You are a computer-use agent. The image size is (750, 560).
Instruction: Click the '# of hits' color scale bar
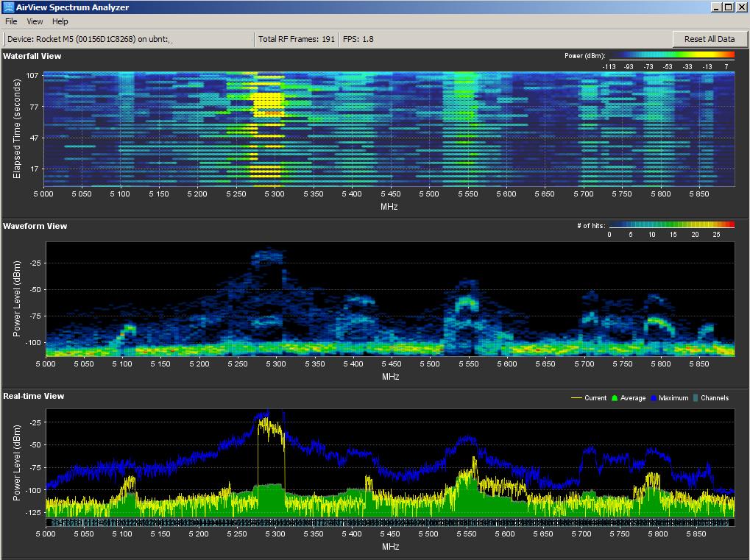coord(671,225)
